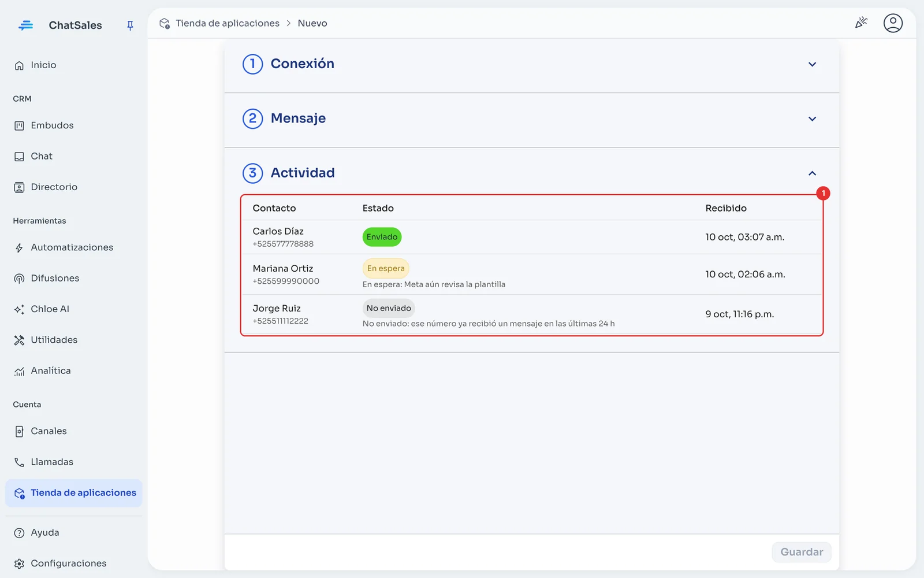
Task: Open the user profile avatar
Action: [893, 23]
